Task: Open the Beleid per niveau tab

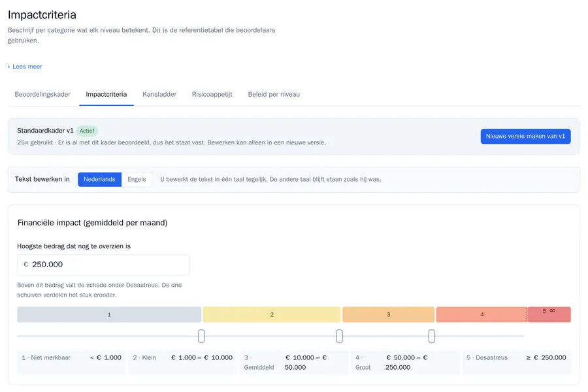Action: [x=274, y=94]
